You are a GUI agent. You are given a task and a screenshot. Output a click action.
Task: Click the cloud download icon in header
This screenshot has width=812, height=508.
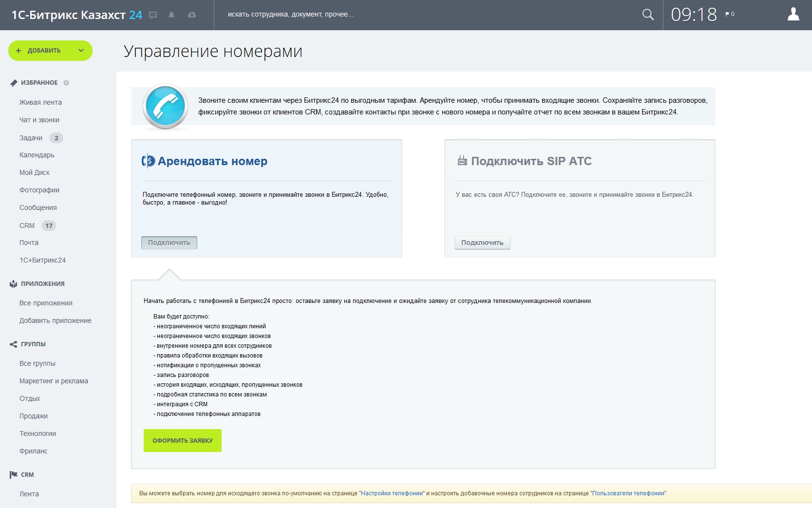(192, 15)
